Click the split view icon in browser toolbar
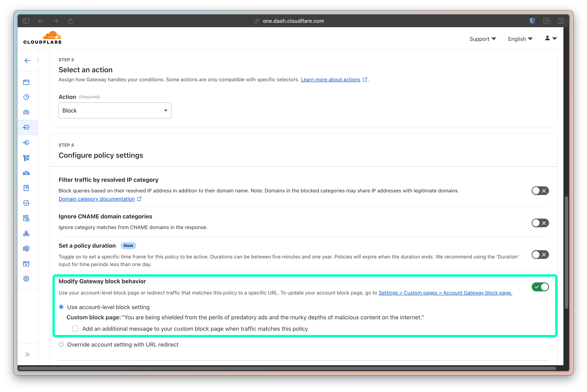The height and width of the screenshot is (392, 587). pos(561,21)
